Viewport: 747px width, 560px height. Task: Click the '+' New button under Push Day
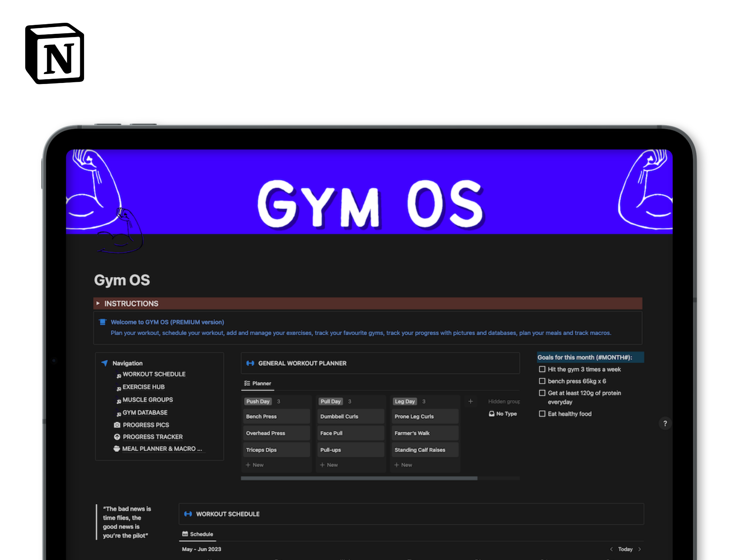tap(255, 465)
